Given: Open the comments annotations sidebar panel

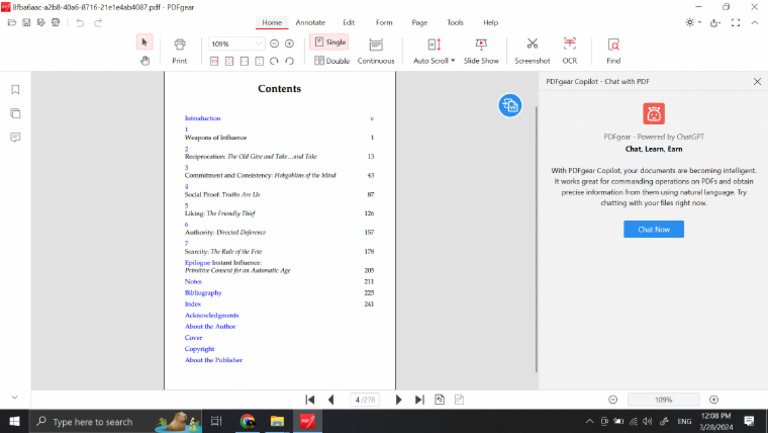Looking at the screenshot, I should coord(15,137).
